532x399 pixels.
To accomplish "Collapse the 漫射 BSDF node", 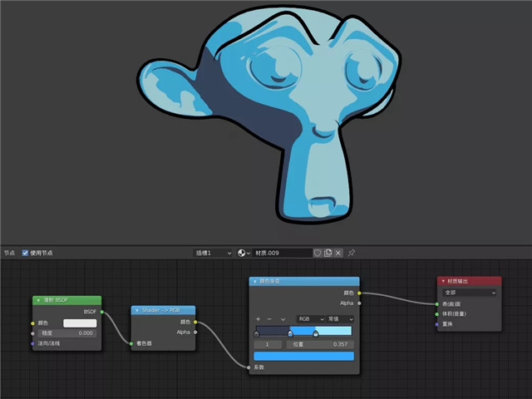I will pos(38,300).
